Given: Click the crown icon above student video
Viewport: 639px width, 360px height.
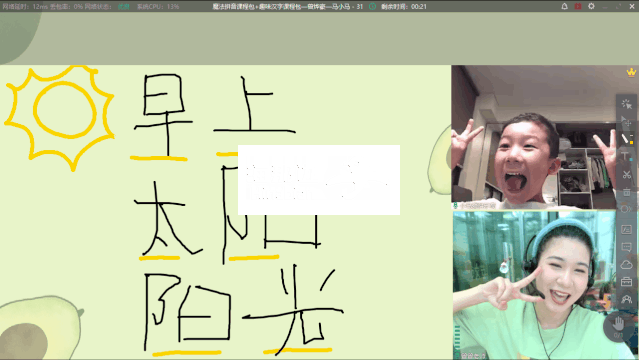Looking at the screenshot, I should 631,72.
